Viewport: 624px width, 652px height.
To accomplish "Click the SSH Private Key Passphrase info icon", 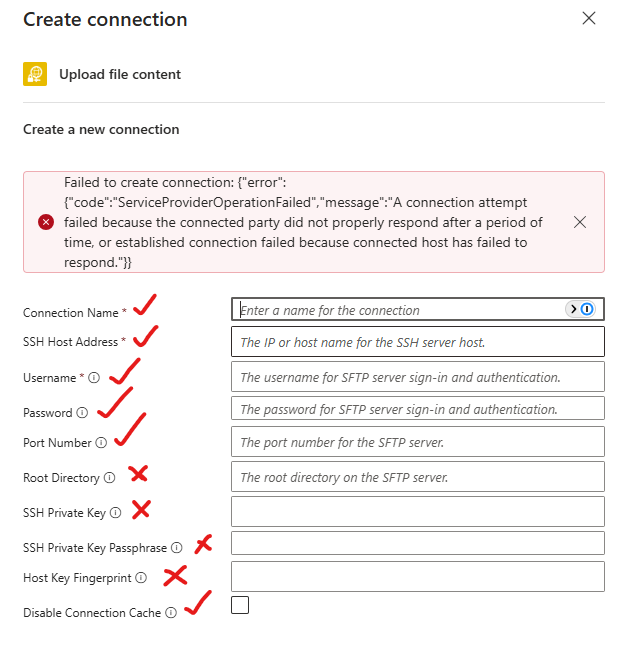I will (176, 547).
